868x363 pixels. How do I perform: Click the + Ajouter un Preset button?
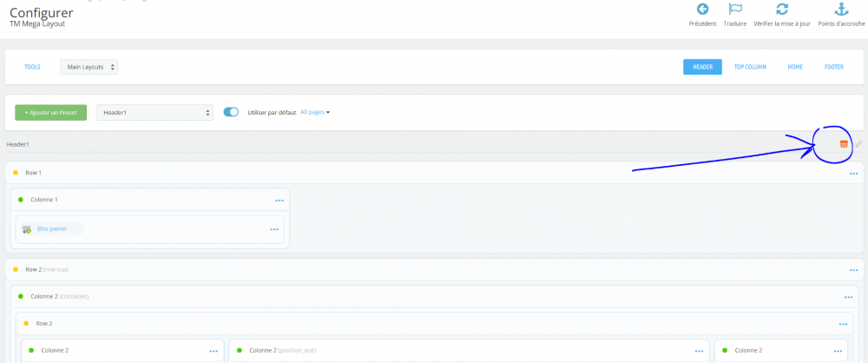click(51, 112)
